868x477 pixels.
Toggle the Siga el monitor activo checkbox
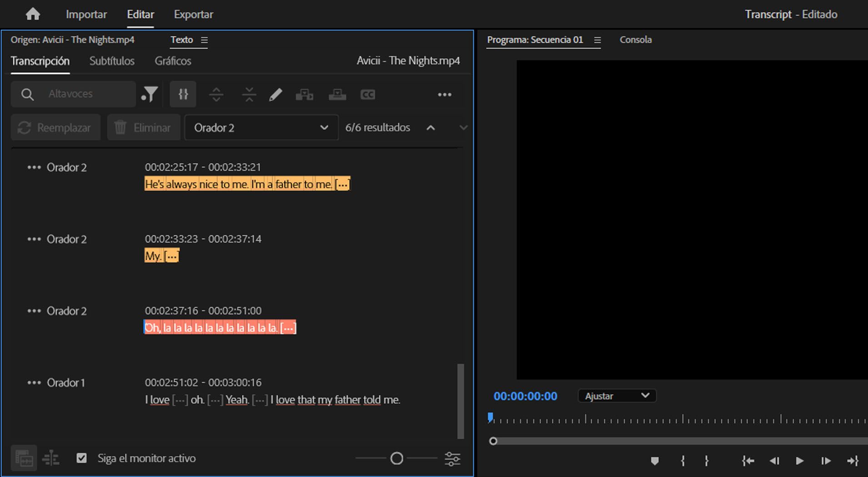[81, 458]
